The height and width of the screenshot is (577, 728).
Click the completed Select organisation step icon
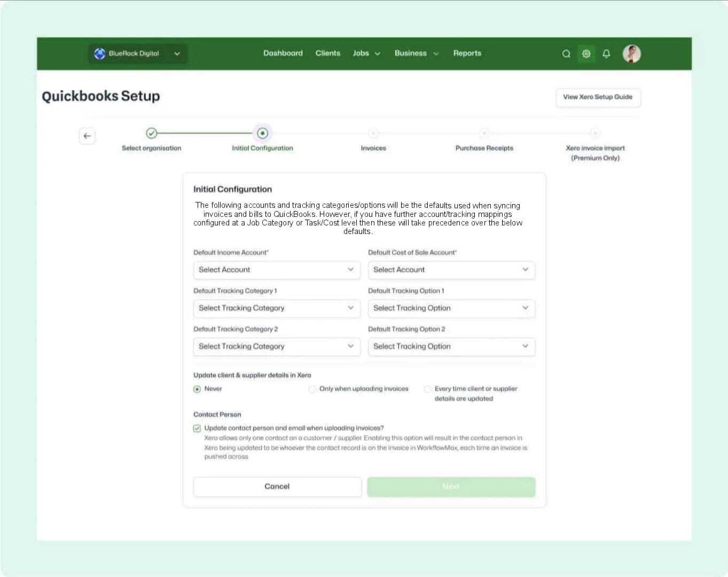[x=152, y=132]
